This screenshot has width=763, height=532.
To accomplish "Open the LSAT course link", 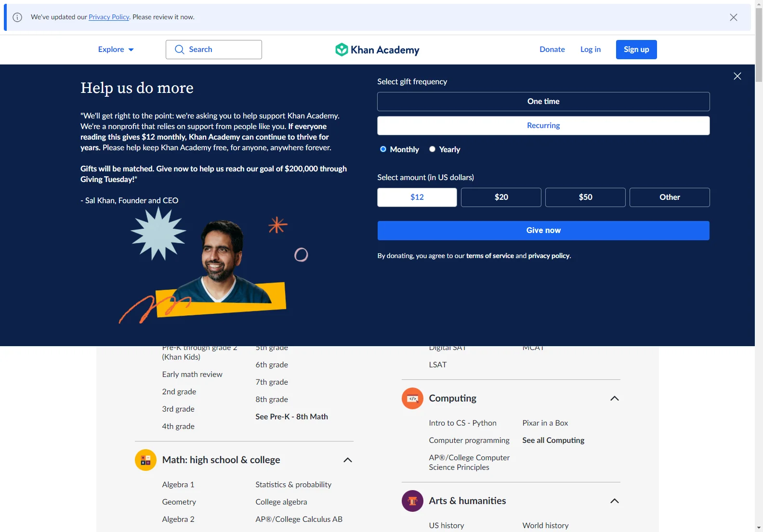I will point(438,365).
